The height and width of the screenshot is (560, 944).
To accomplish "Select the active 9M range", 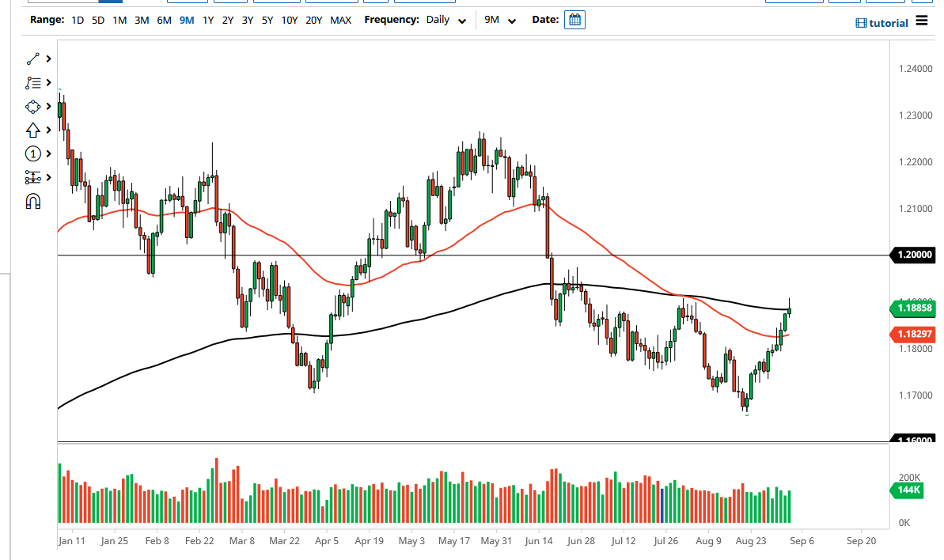I will coord(187,20).
